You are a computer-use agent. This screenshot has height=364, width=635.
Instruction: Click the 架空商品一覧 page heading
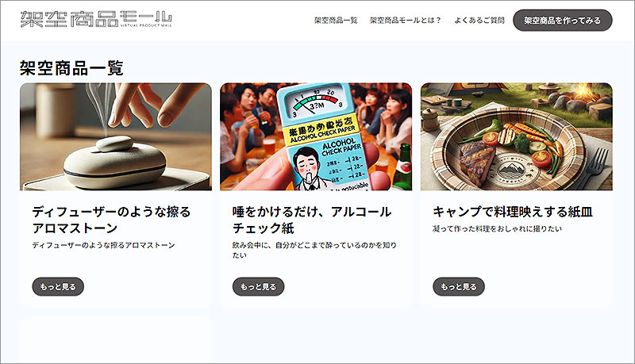(71, 68)
